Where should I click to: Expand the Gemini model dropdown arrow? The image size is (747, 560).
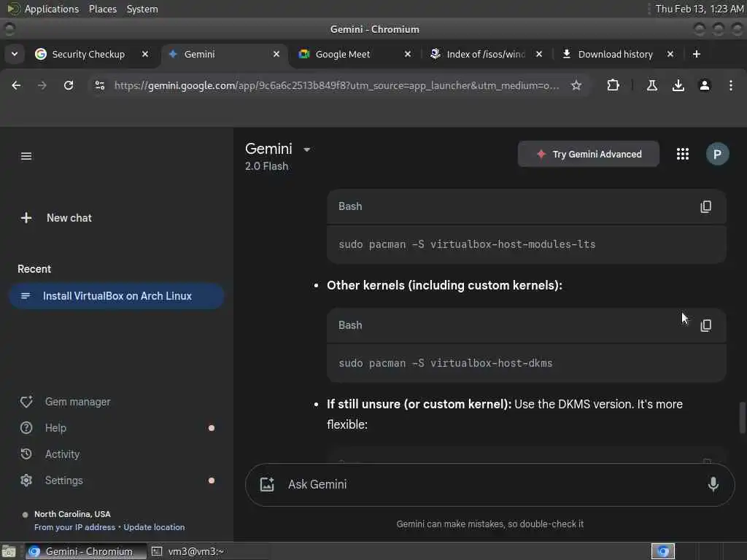tap(307, 149)
